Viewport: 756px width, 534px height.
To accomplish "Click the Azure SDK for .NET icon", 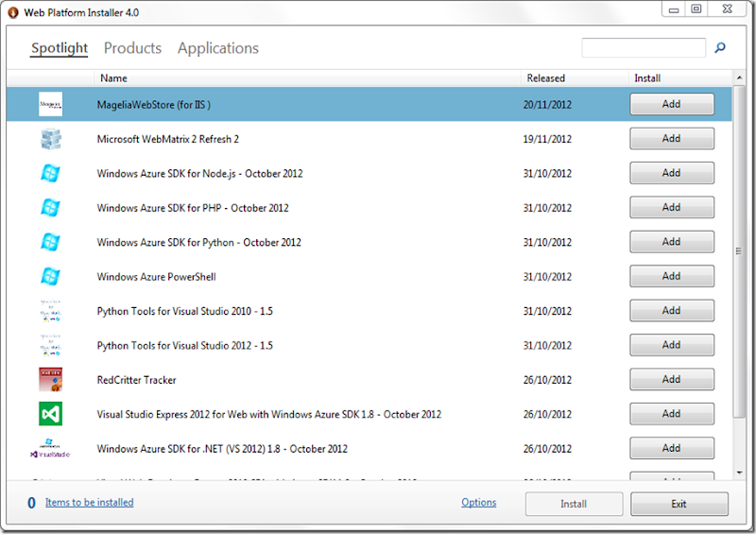I will click(x=50, y=449).
